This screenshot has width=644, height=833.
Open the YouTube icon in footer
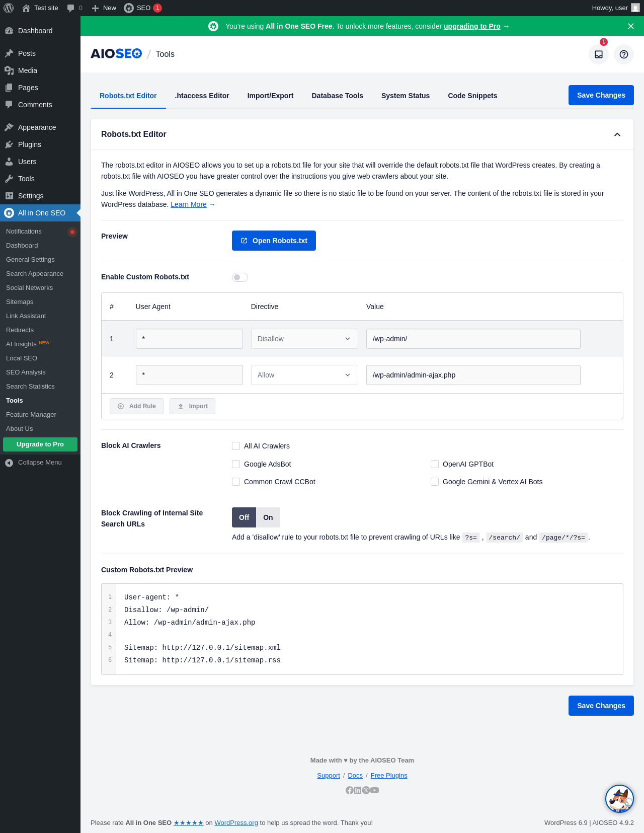coord(375,790)
